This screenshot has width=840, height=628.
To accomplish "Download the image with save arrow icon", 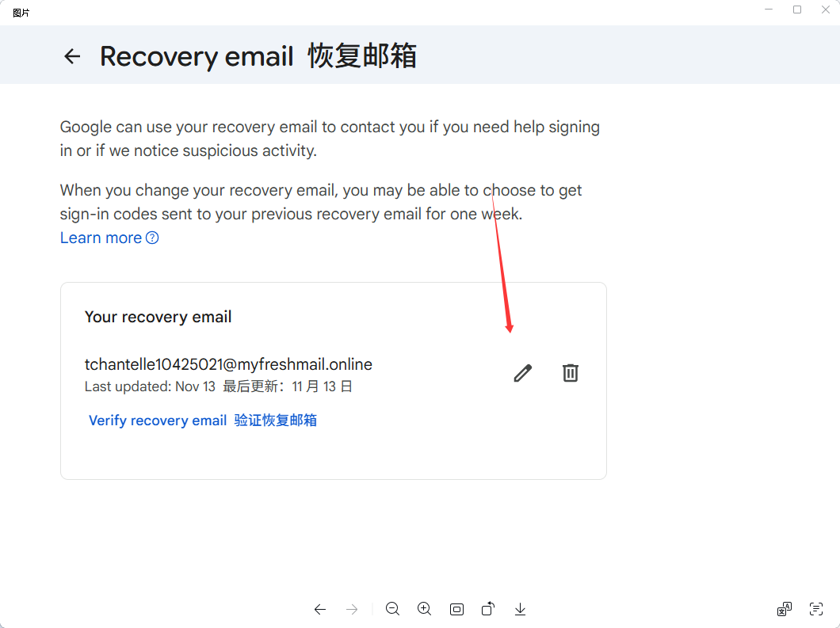I will pyautogui.click(x=520, y=609).
